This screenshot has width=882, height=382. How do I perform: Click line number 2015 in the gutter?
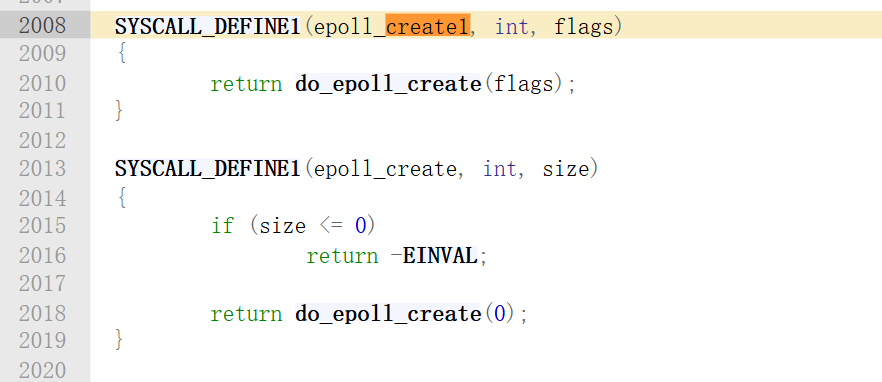[42, 226]
